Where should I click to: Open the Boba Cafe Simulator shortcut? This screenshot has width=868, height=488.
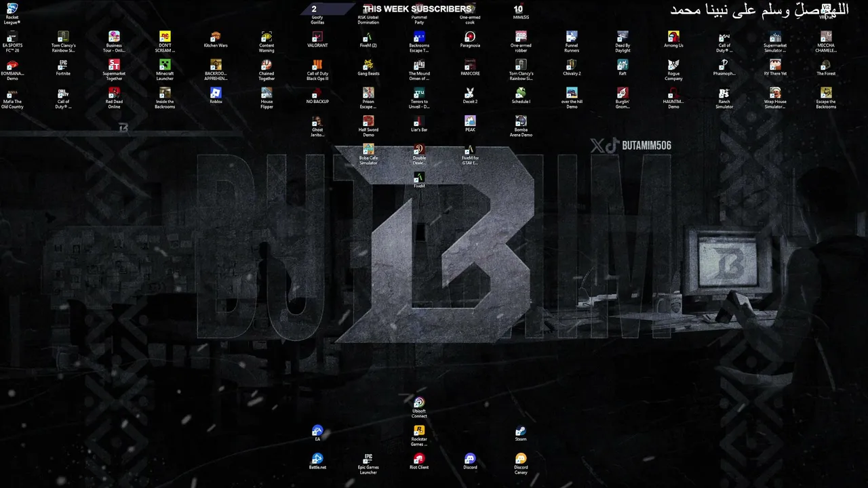[x=368, y=155]
